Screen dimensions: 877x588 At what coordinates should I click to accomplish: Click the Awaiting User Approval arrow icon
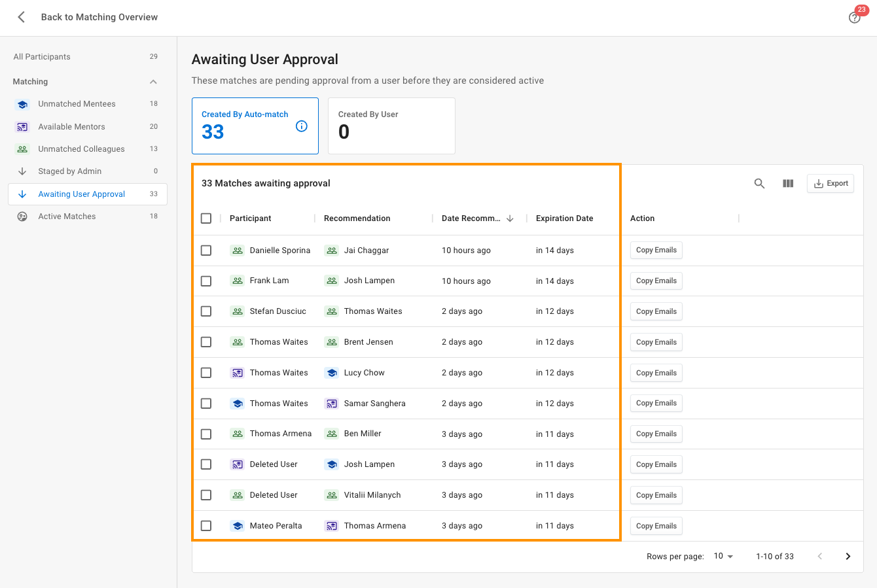[22, 194]
